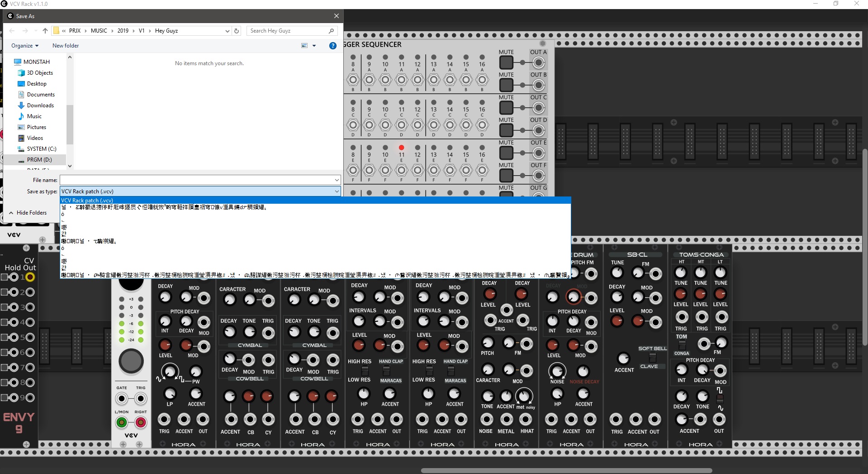This screenshot has width=868, height=474.
Task: Open Videos in navigation pane
Action: [x=35, y=138]
